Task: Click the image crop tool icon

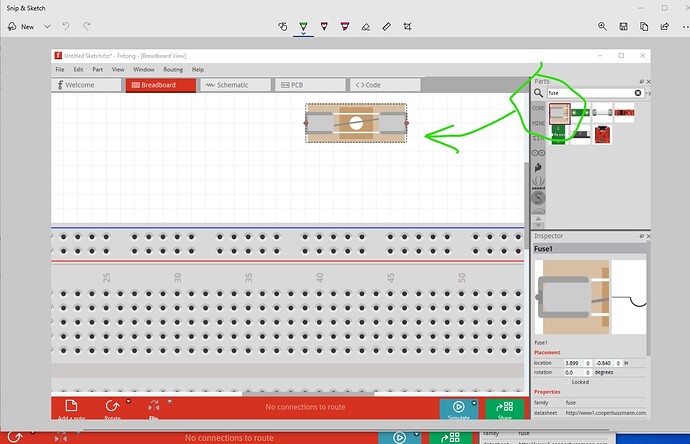Action: point(408,26)
